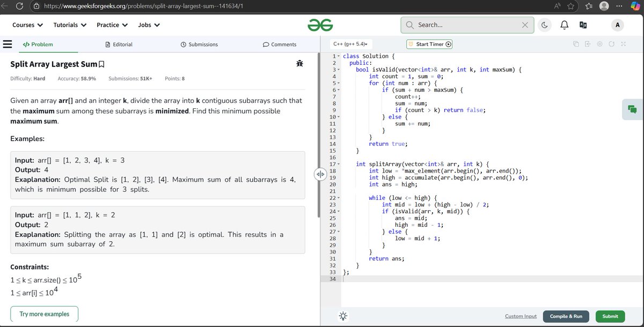Image resolution: width=644 pixels, height=327 pixels.
Task: Open the user profile avatar A
Action: 617,25
